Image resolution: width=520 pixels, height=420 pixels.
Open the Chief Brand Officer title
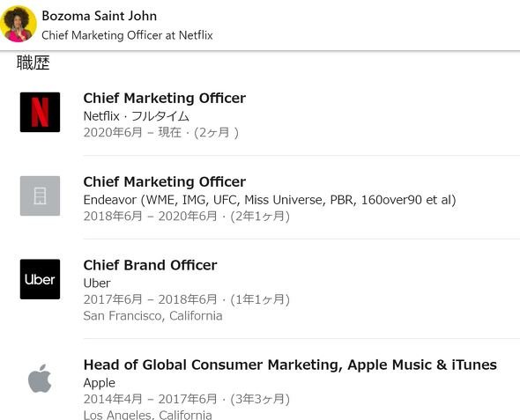tap(150, 265)
